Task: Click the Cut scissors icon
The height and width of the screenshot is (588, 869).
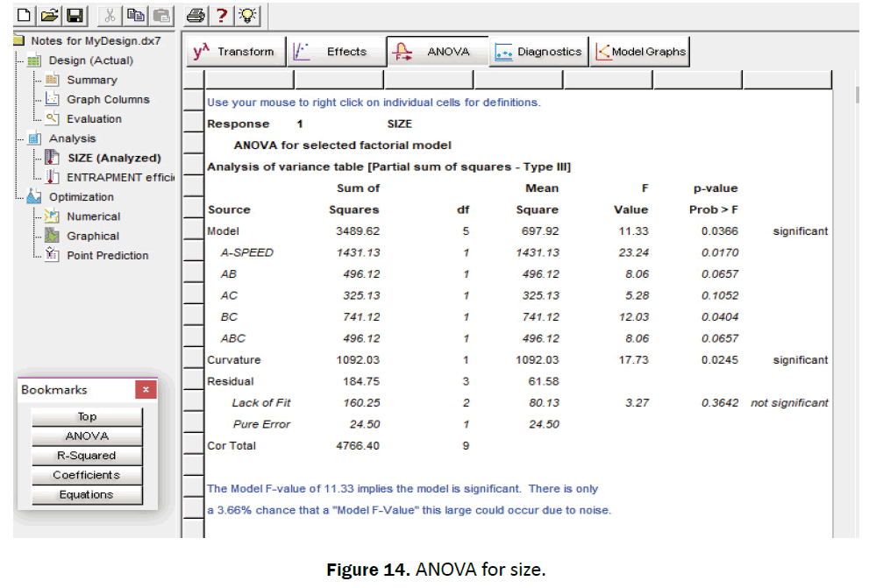Action: click(110, 15)
